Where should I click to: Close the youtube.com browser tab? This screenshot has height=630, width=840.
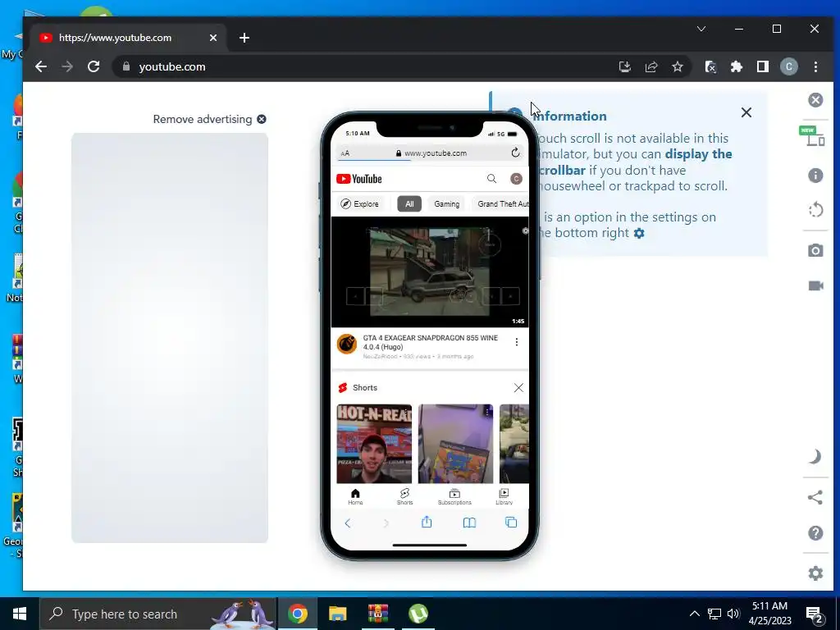[213, 38]
